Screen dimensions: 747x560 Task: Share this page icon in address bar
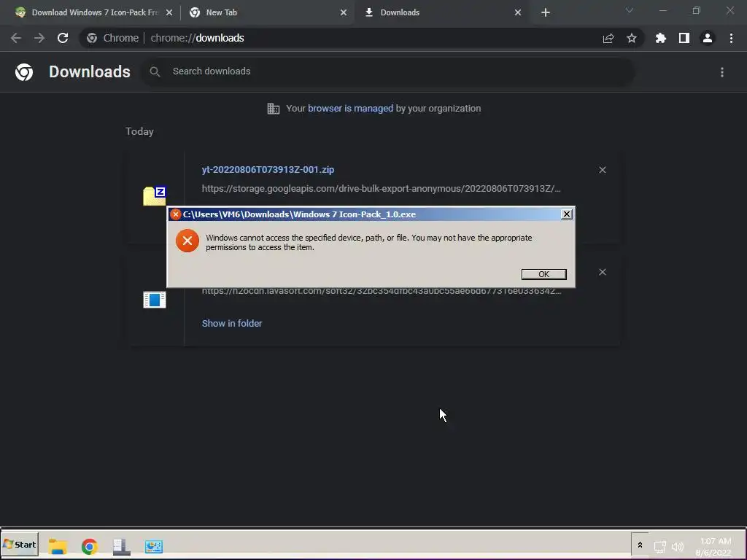(x=608, y=38)
